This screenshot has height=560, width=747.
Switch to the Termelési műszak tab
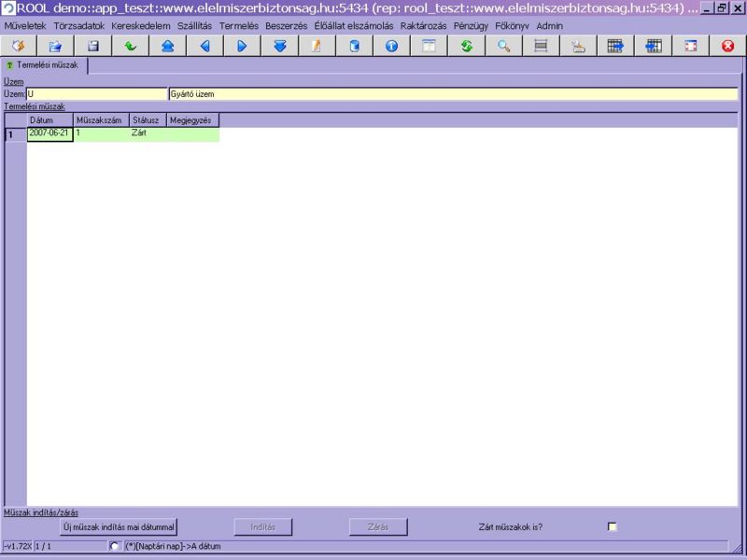pos(47,65)
